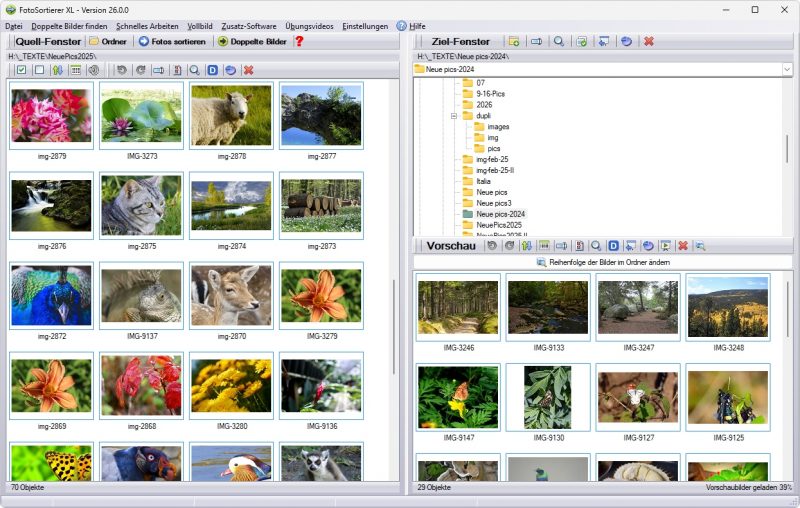Screen dimensions: 800x508
Task: Rotate left using Vorschau toolbar icon
Action: [x=492, y=246]
